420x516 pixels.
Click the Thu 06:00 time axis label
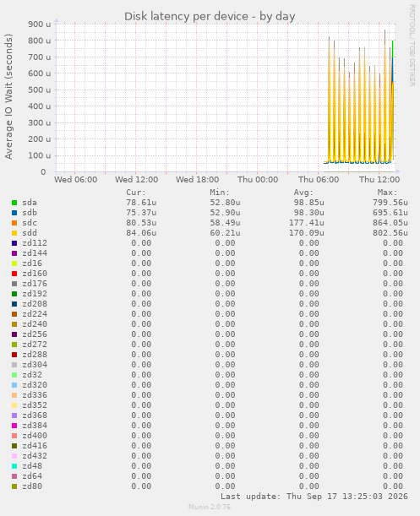[319, 180]
